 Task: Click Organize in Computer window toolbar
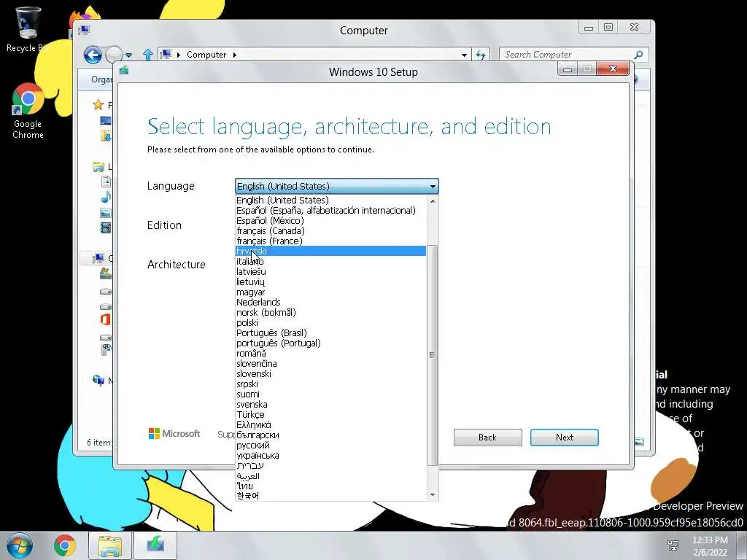101,79
